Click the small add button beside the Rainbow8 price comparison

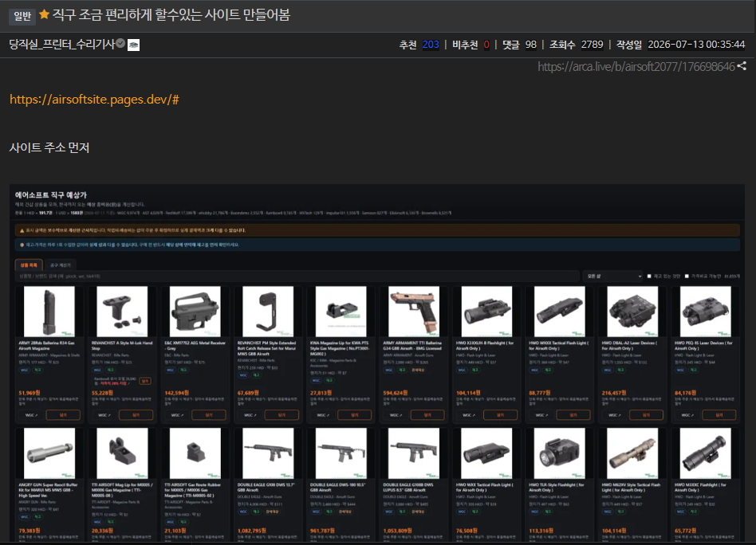click(145, 381)
